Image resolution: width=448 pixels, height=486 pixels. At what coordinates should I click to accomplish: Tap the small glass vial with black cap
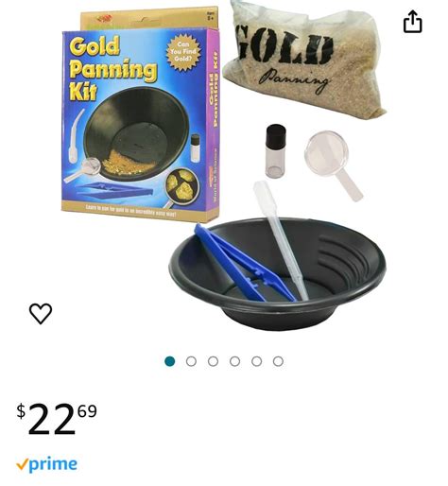point(276,150)
